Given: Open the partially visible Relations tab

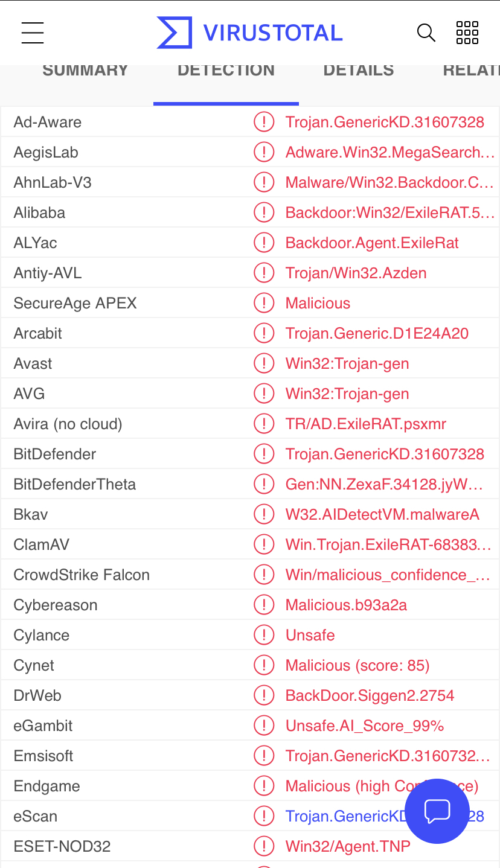Looking at the screenshot, I should pyautogui.click(x=471, y=71).
